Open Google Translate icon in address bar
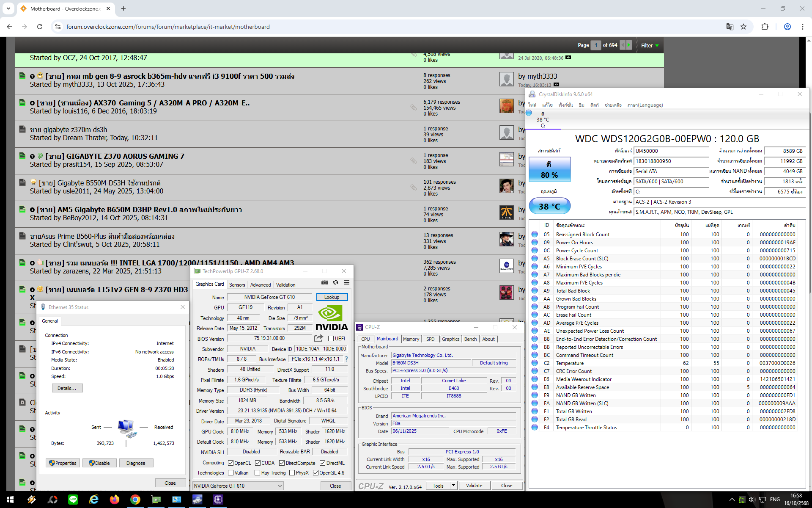Image resolution: width=812 pixels, height=508 pixels. (x=730, y=27)
